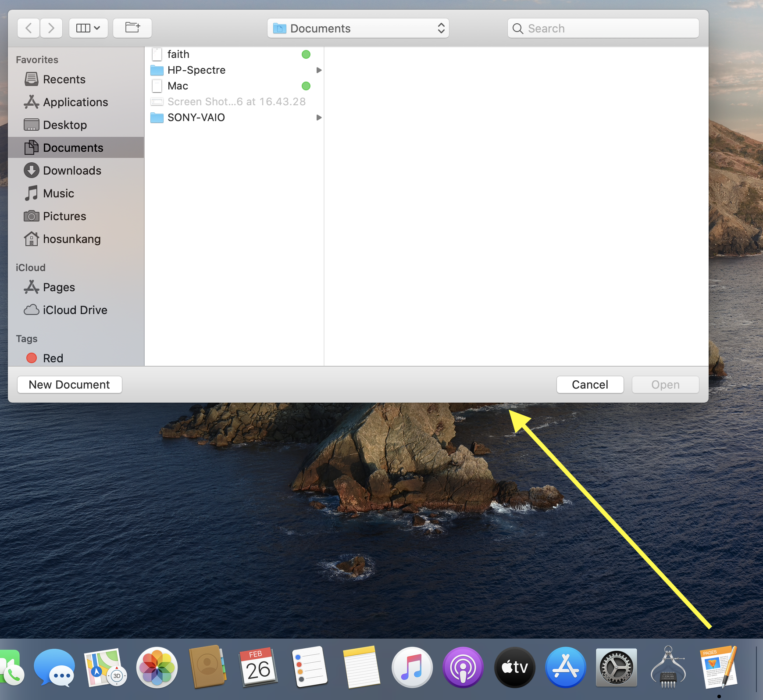Click the Cancel button
This screenshot has height=700, width=763.
(590, 385)
